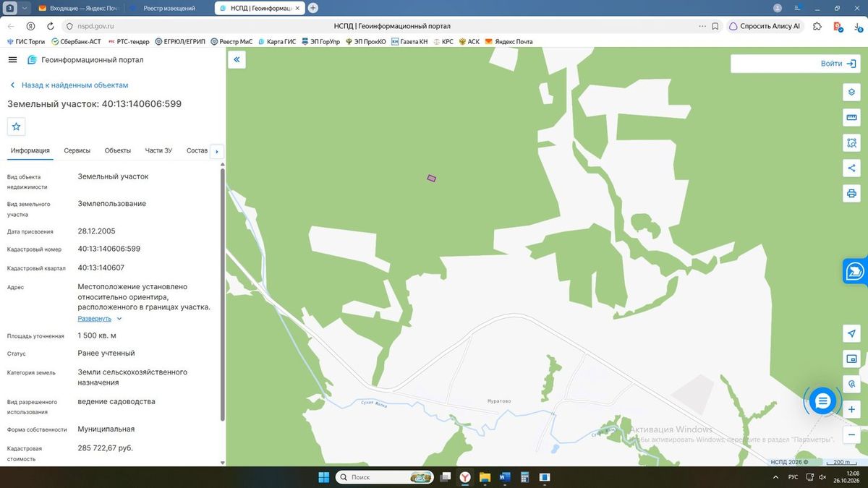Locate my position arrow icon
Screen dimensions: 868x488
pyautogui.click(x=851, y=333)
